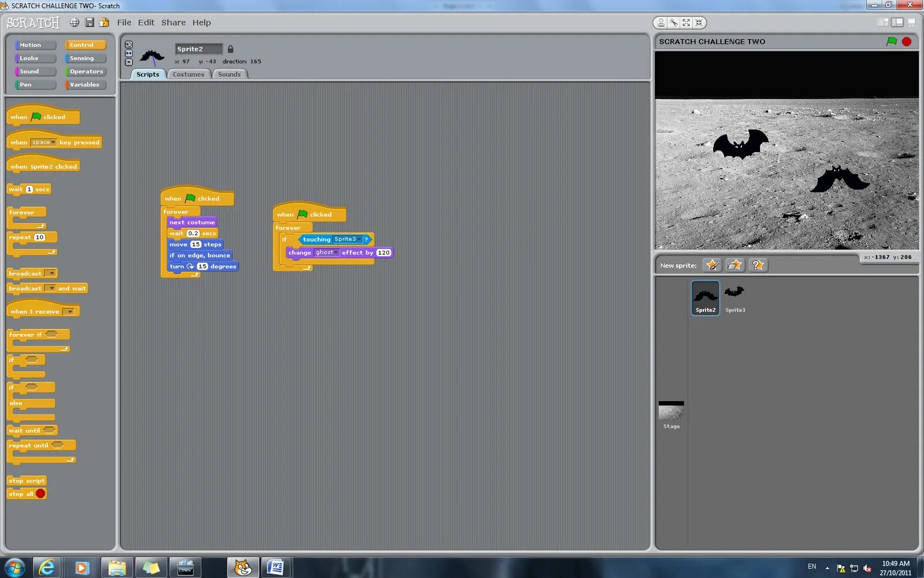Click the 15 value in the move steps block
Image resolution: width=924 pixels, height=578 pixels.
click(x=196, y=244)
